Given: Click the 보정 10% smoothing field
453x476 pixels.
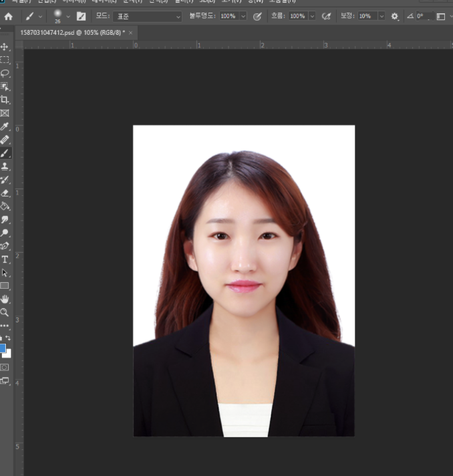Looking at the screenshot, I should click(x=367, y=16).
